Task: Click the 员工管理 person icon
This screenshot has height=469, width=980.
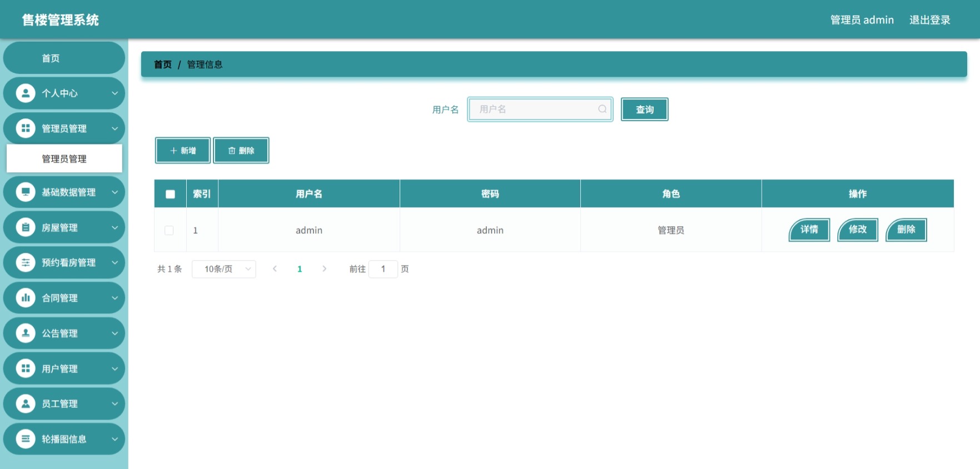Action: coord(26,403)
